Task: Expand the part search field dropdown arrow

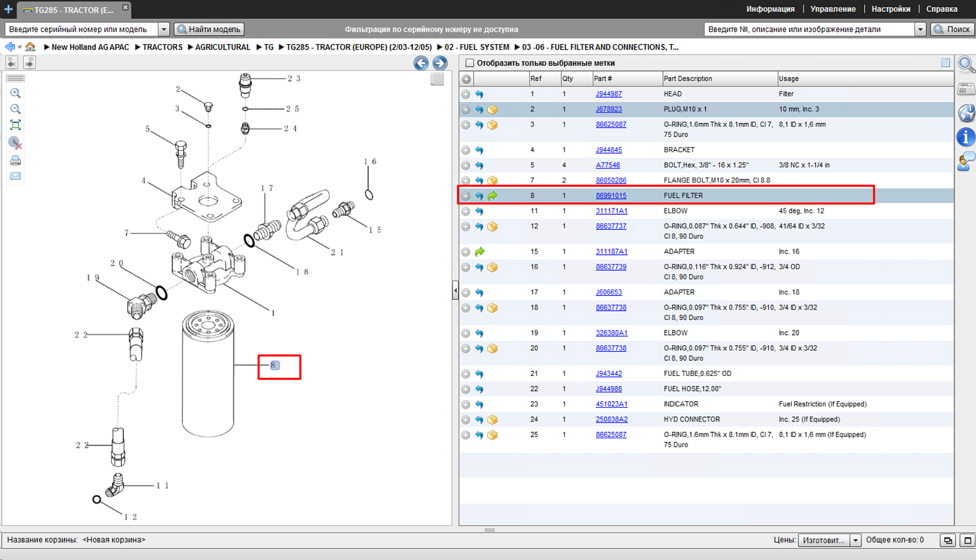Action: [x=920, y=29]
